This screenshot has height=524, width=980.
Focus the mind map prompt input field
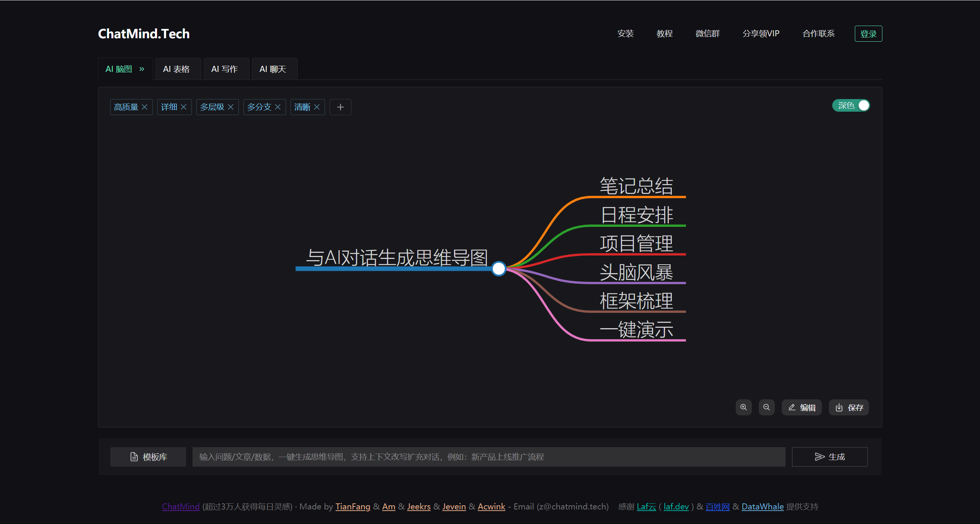tap(488, 457)
